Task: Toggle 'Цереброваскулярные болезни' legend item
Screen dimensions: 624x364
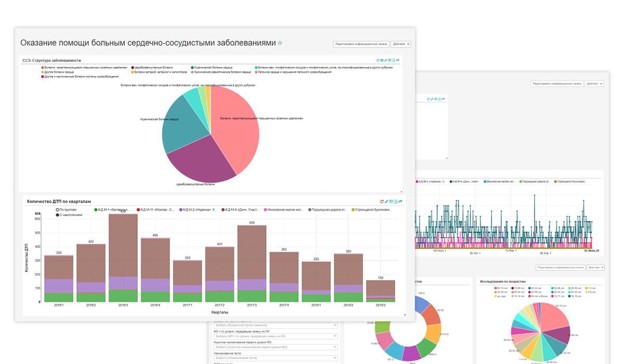Action: (133, 67)
